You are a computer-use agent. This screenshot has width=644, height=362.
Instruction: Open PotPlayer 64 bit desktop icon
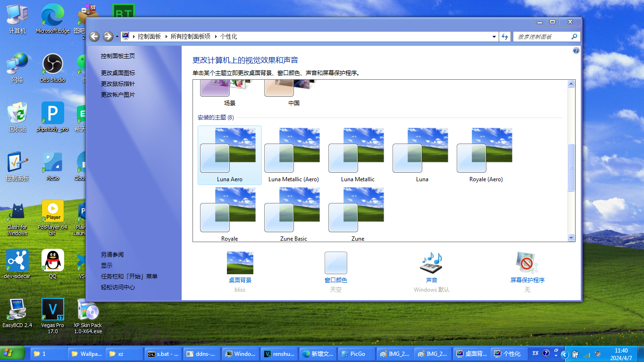pos(52,219)
